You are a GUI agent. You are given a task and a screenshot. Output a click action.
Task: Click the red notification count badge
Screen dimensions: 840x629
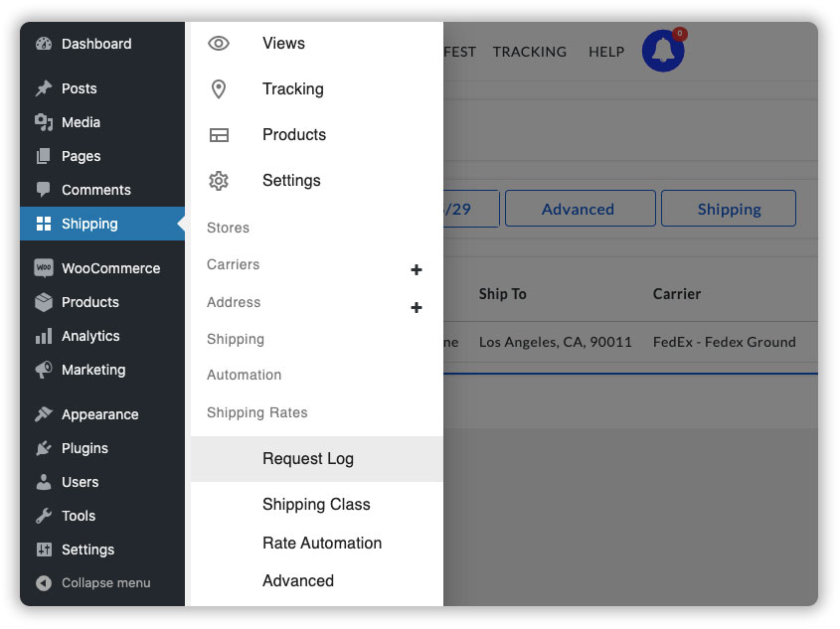[x=680, y=33]
